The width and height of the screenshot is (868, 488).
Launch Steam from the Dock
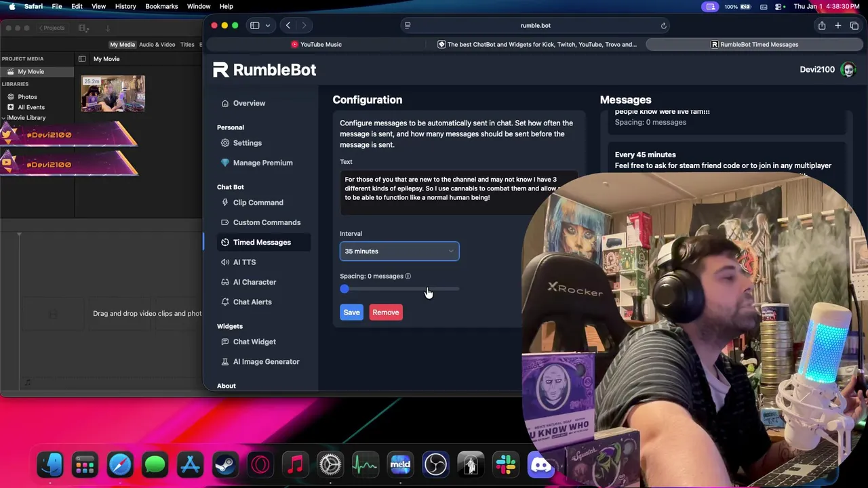(x=226, y=465)
